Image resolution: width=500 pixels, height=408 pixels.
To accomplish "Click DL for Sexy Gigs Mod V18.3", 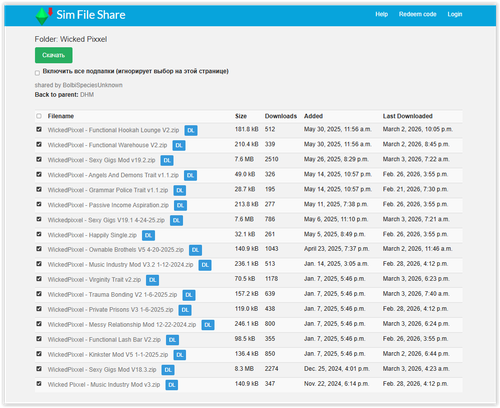I will click(x=168, y=370).
